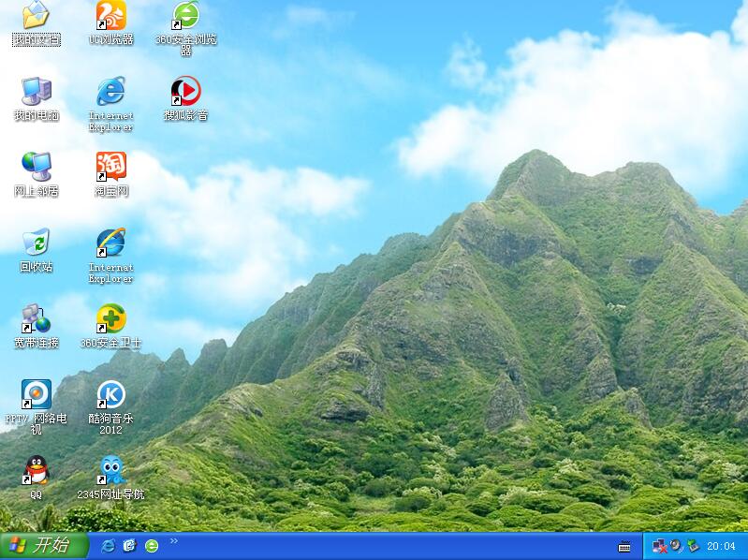Click the 20:04 taskbar clock
Image resolution: width=748 pixels, height=560 pixels.
coord(720,546)
